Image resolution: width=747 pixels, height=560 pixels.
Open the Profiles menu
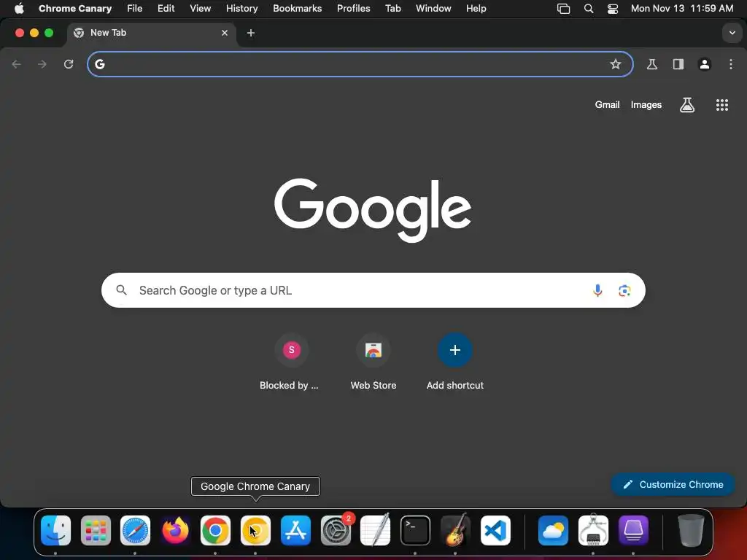(354, 8)
